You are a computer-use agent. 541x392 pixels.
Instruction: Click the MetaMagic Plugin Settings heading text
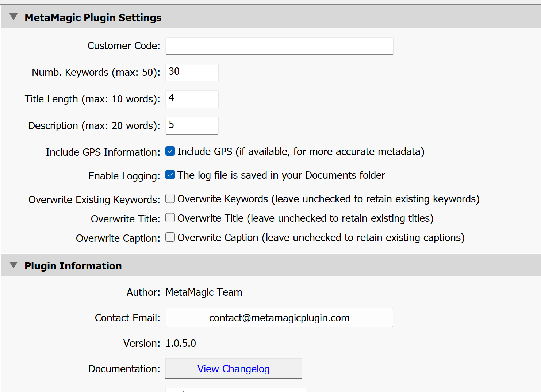(93, 18)
